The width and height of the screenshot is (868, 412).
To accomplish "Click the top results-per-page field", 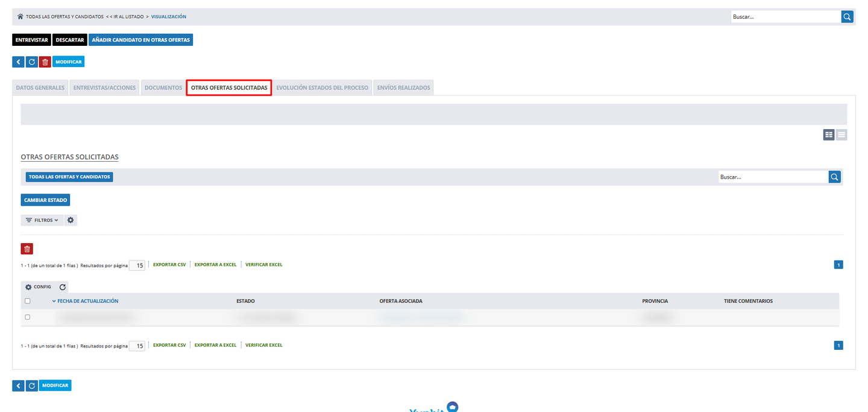I will [x=137, y=265].
